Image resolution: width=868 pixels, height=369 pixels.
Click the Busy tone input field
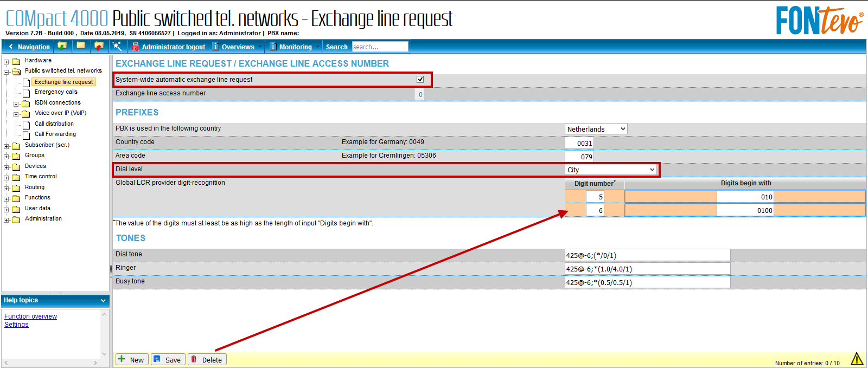(x=648, y=282)
